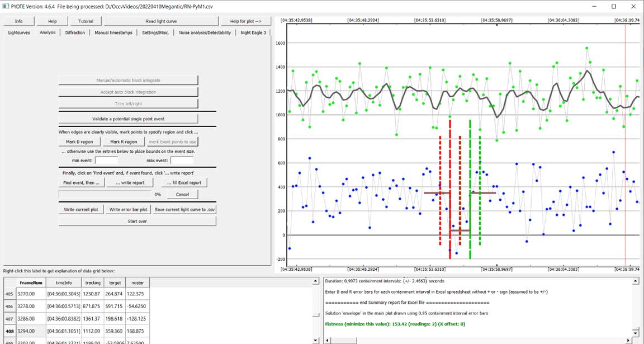Viewport: 644px width, 344px height.
Task: Click the data grid scroll-up arrow
Action: pos(315,281)
